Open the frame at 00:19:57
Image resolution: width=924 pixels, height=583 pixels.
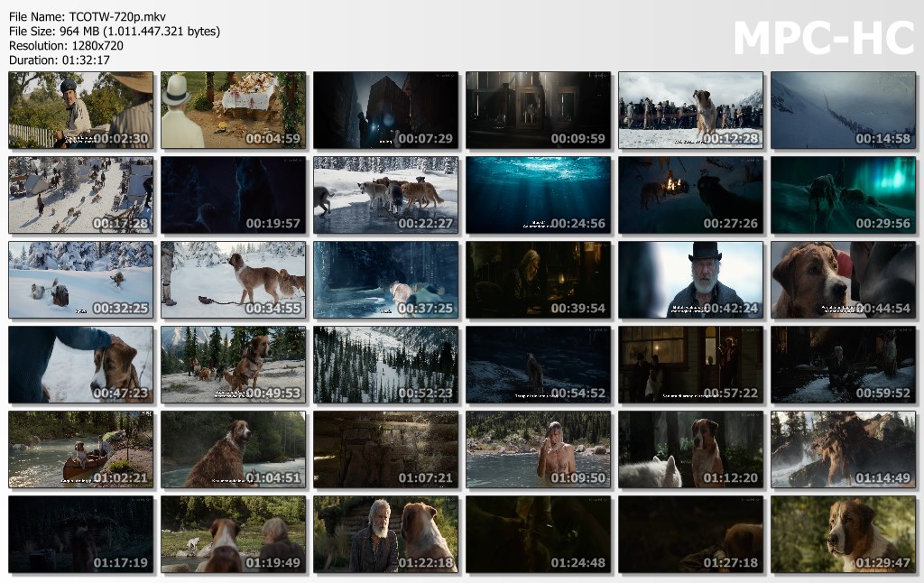[x=234, y=195]
